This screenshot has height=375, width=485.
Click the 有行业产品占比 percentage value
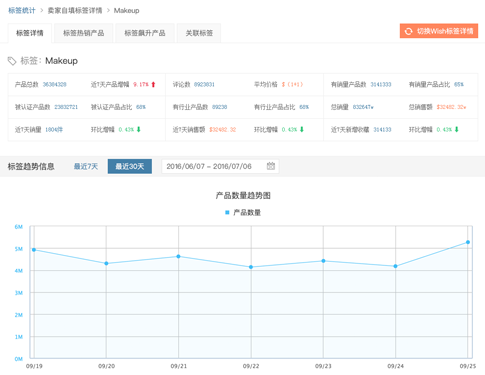[x=304, y=107]
